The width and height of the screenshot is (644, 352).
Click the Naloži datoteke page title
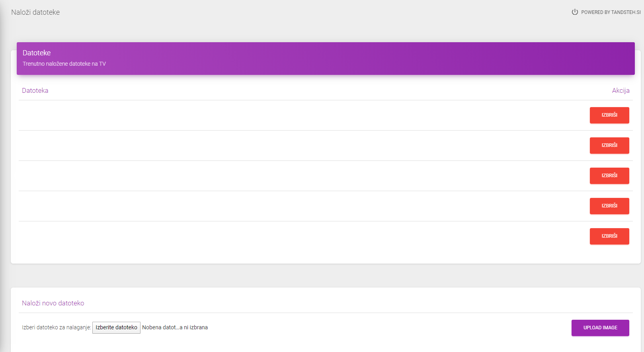[35, 12]
